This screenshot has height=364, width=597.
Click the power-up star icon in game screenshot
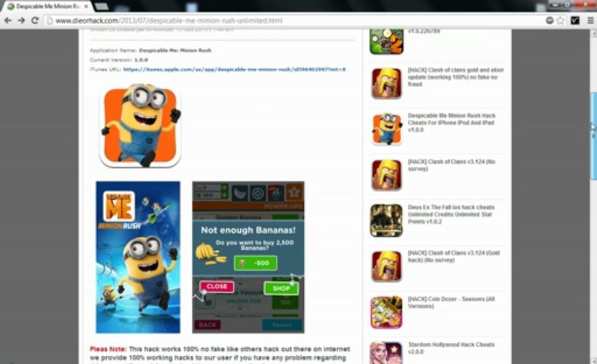pyautogui.click(x=294, y=193)
